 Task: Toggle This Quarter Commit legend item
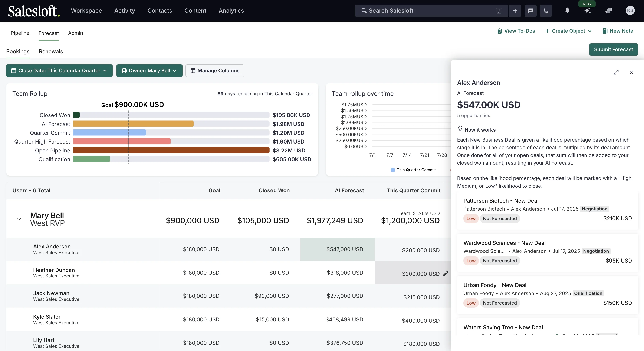pos(413,170)
